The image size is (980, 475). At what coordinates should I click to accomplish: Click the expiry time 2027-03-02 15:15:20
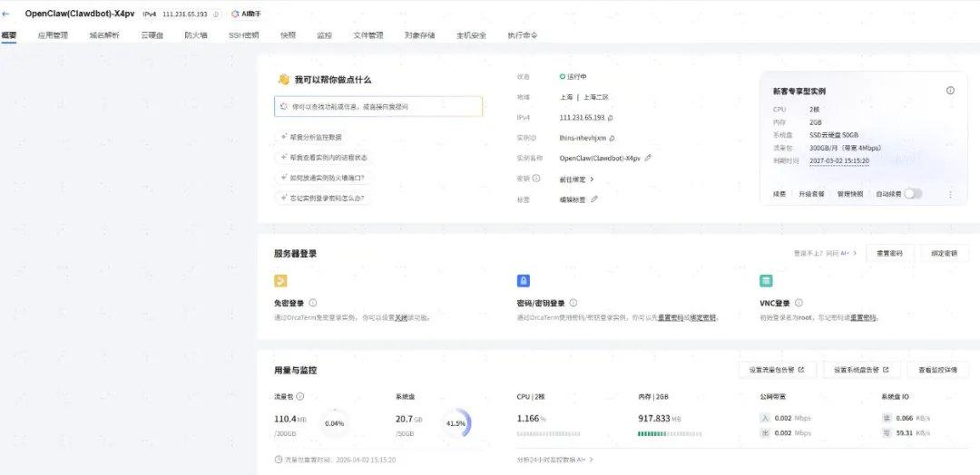tap(838, 161)
